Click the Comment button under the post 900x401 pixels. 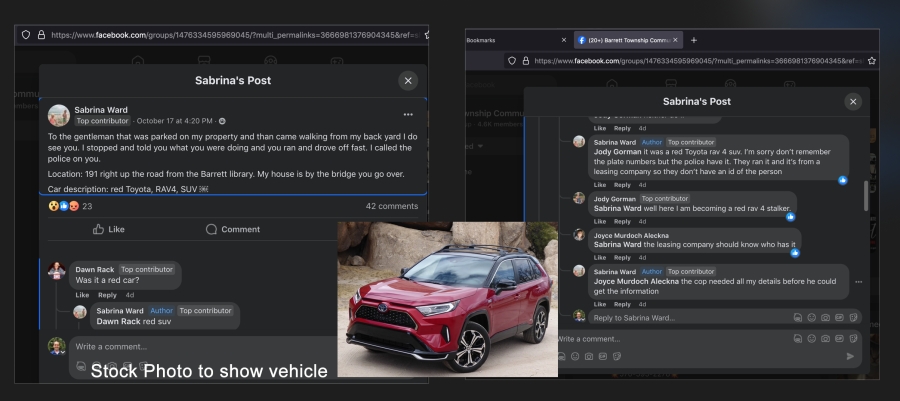pyautogui.click(x=233, y=229)
